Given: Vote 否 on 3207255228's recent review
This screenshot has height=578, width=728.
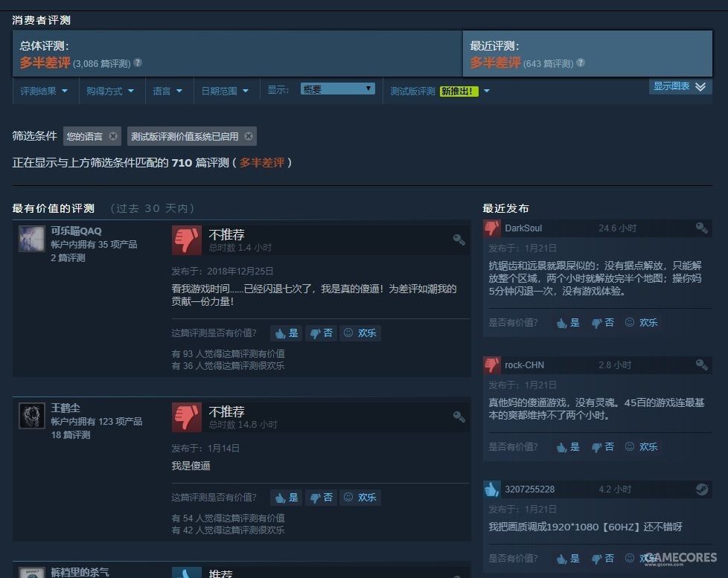Looking at the screenshot, I should (603, 559).
